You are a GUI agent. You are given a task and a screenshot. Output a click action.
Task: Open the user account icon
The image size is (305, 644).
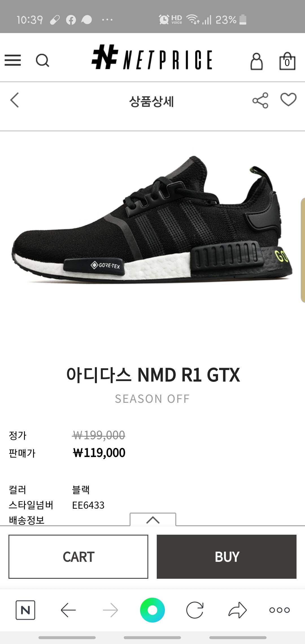[x=256, y=61]
